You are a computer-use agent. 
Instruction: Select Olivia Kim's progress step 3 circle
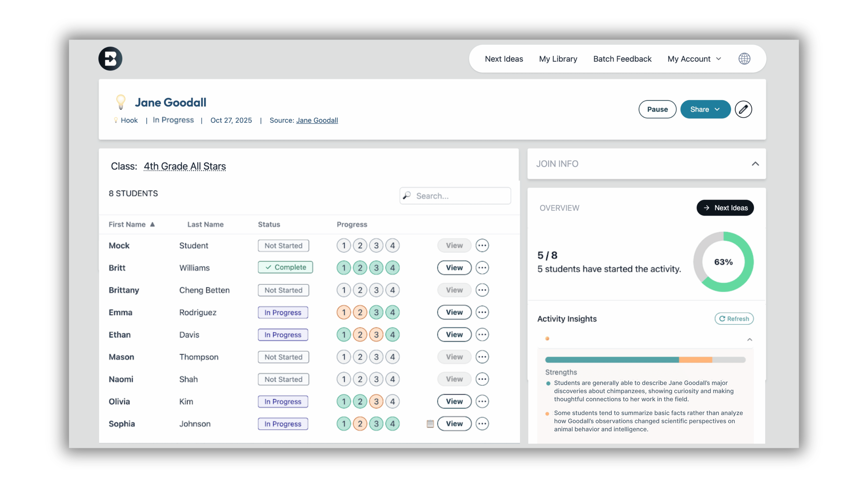coord(376,401)
